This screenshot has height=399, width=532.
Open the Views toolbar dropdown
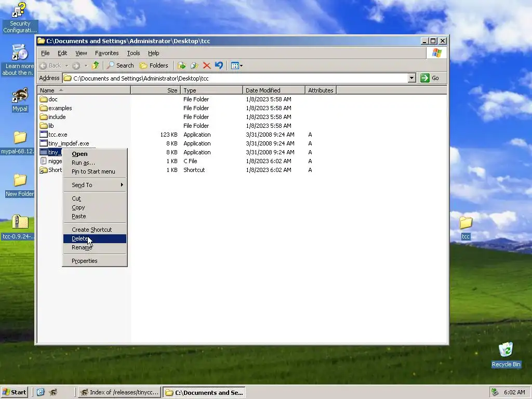[x=236, y=65]
